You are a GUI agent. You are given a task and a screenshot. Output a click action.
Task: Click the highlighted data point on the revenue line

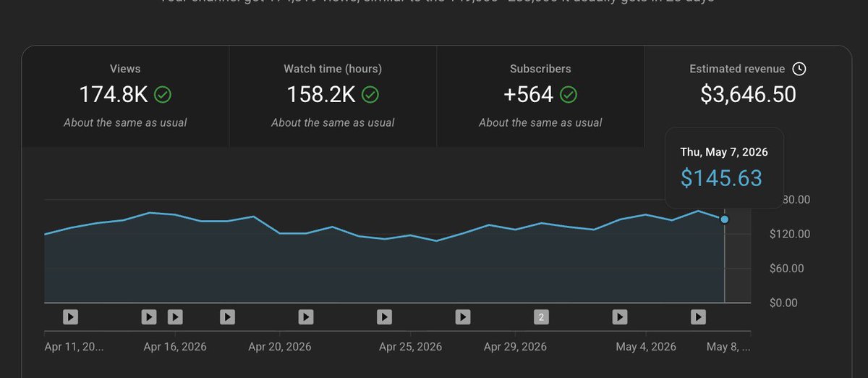725,219
